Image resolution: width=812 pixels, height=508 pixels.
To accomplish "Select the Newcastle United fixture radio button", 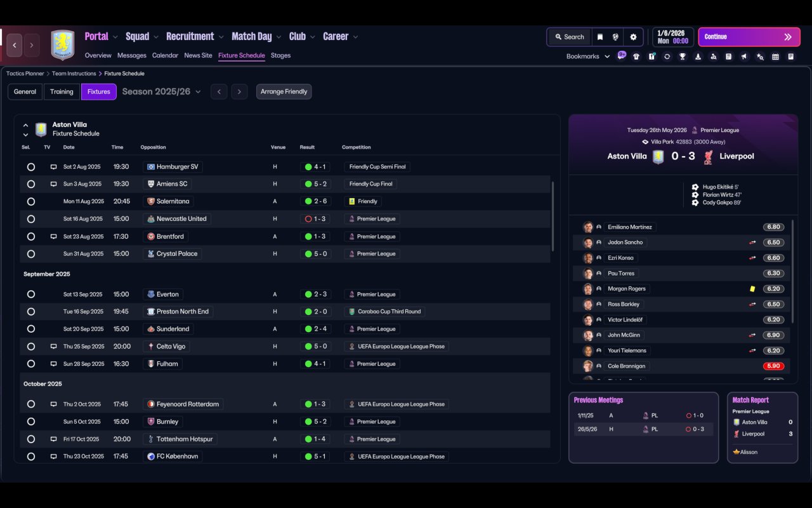I will (31, 219).
